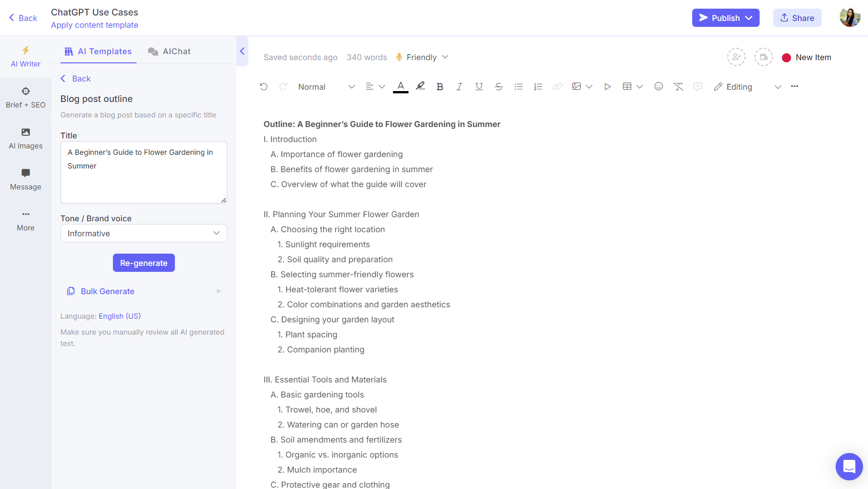Image resolution: width=868 pixels, height=489 pixels.
Task: Undo the last edit
Action: pyautogui.click(x=264, y=87)
